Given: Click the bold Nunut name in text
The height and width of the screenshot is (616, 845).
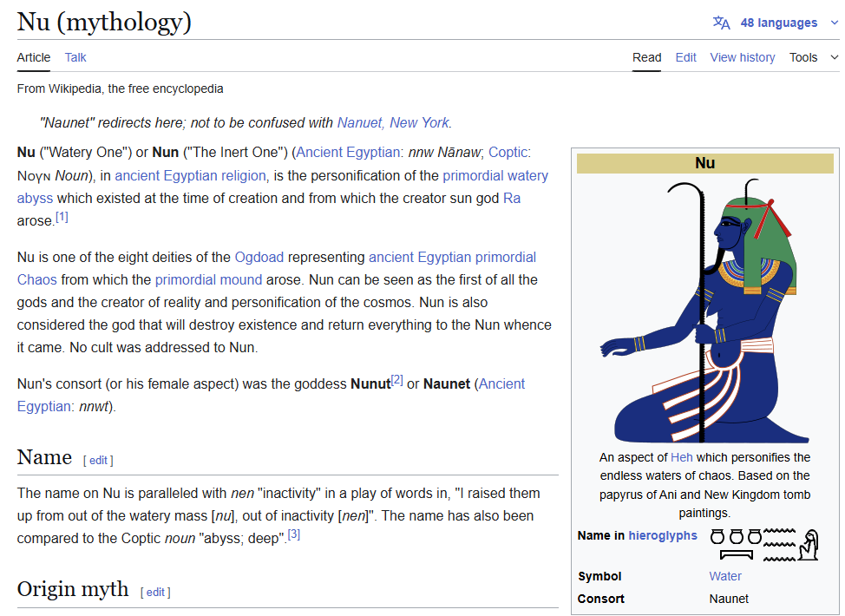Looking at the screenshot, I should pyautogui.click(x=370, y=383).
